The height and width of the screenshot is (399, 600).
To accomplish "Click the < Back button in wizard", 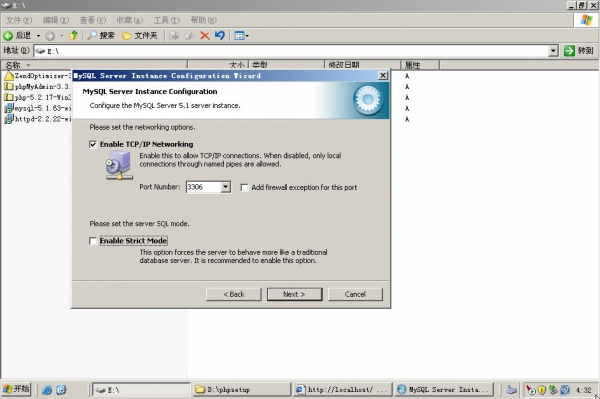I will click(234, 294).
